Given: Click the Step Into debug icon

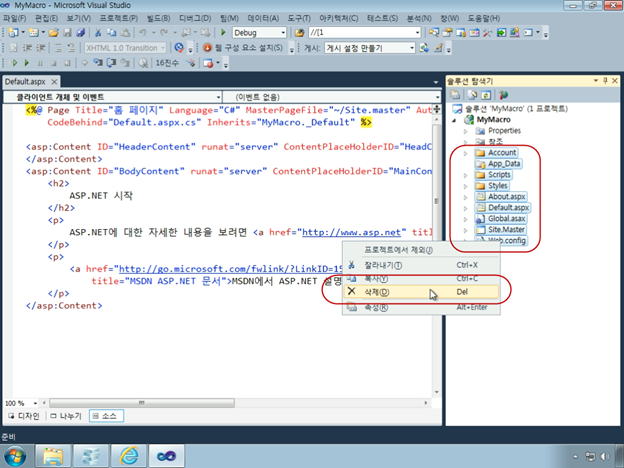Looking at the screenshot, I should [x=98, y=63].
